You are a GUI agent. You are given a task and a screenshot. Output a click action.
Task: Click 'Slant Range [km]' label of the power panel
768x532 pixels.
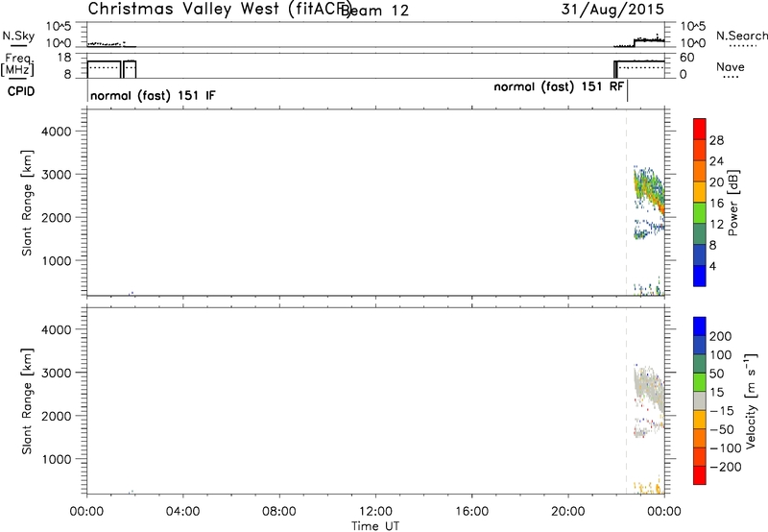pos(27,204)
